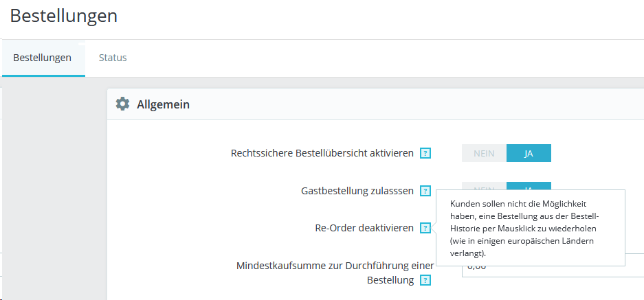Click help icon under Mindestkaufsumme label

coord(425,280)
